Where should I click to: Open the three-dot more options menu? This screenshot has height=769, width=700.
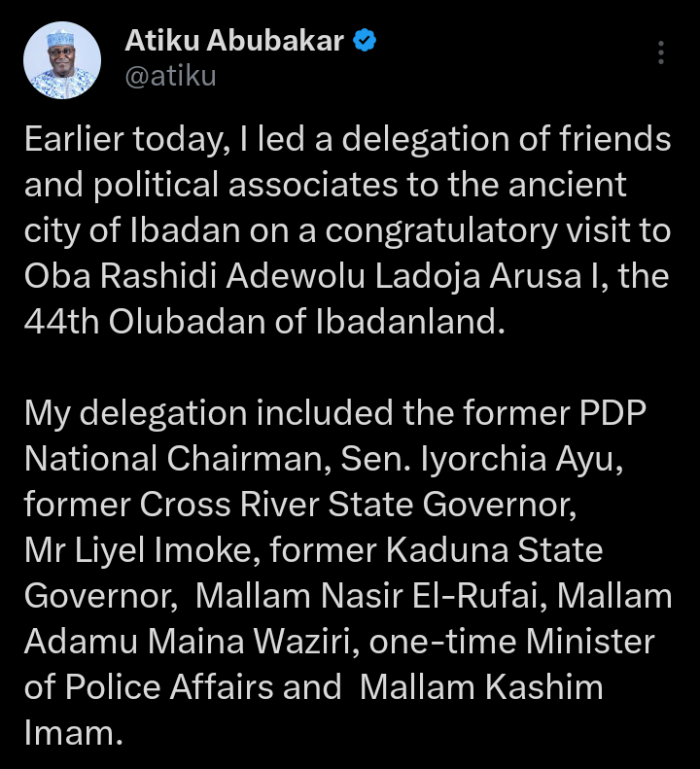point(662,53)
